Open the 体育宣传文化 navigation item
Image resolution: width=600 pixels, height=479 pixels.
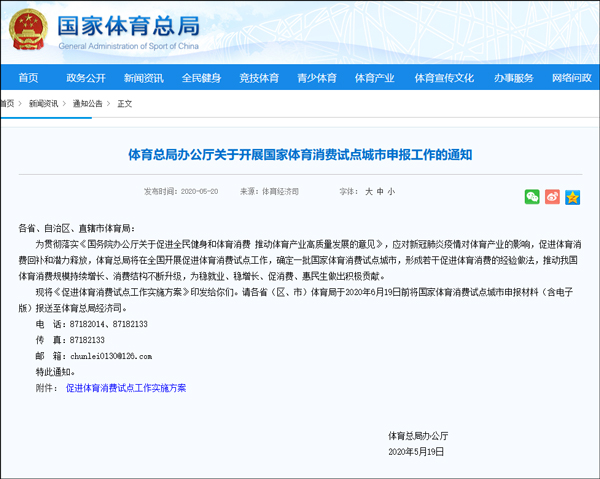(x=444, y=78)
